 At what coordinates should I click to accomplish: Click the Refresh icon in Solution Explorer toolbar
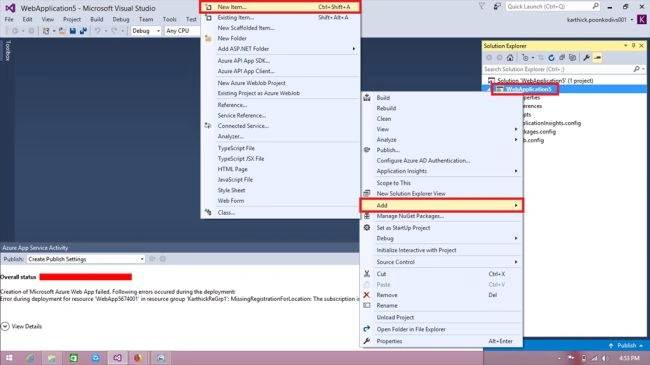click(551, 58)
